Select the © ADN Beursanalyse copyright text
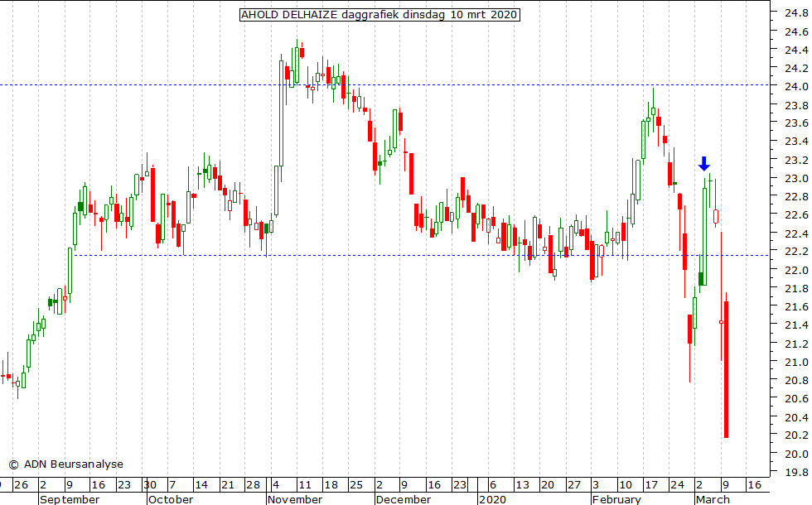Screen dimensions: 812x505 coord(65,464)
